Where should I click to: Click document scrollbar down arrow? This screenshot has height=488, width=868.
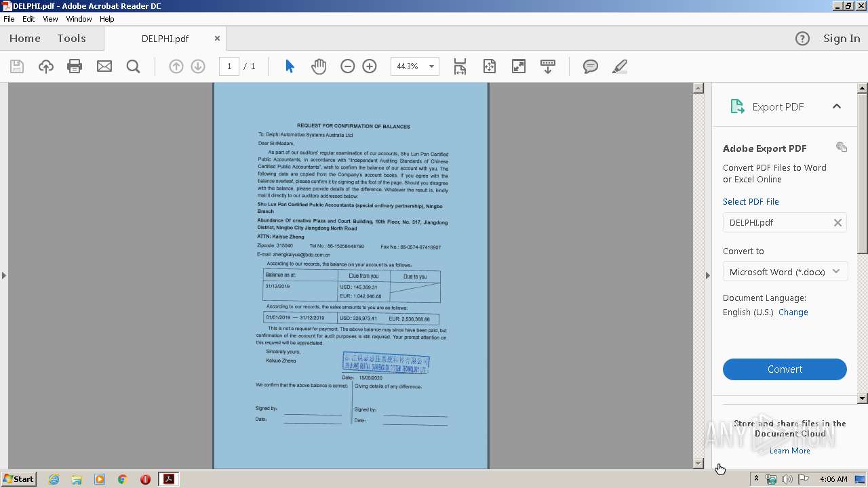click(698, 464)
